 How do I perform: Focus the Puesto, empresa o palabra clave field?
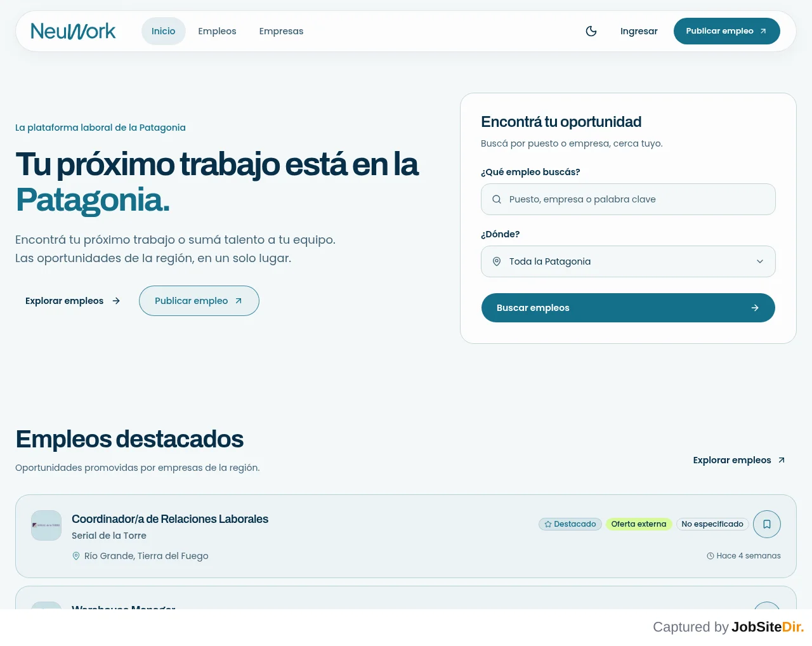[x=628, y=199]
